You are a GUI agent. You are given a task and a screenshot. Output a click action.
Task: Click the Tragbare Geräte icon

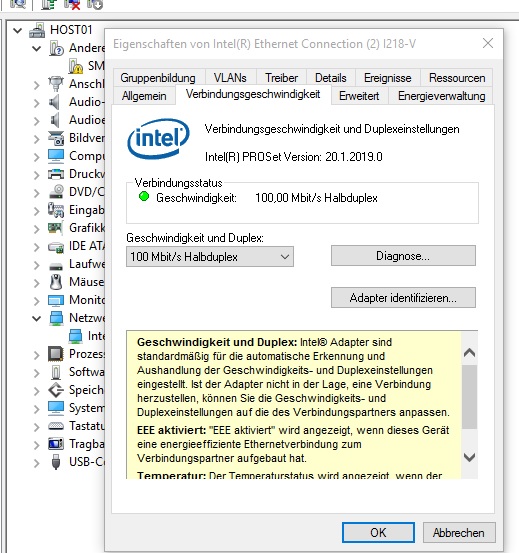[x=56, y=444]
